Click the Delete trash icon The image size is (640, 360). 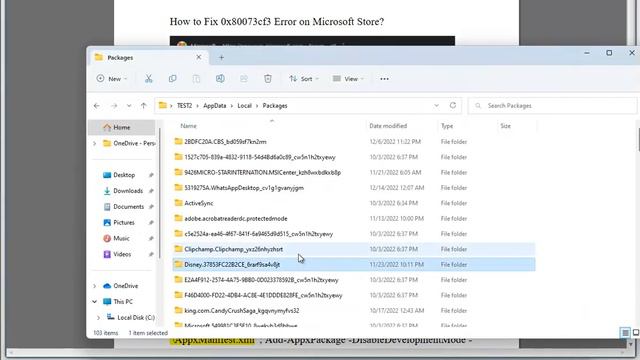click(x=268, y=79)
